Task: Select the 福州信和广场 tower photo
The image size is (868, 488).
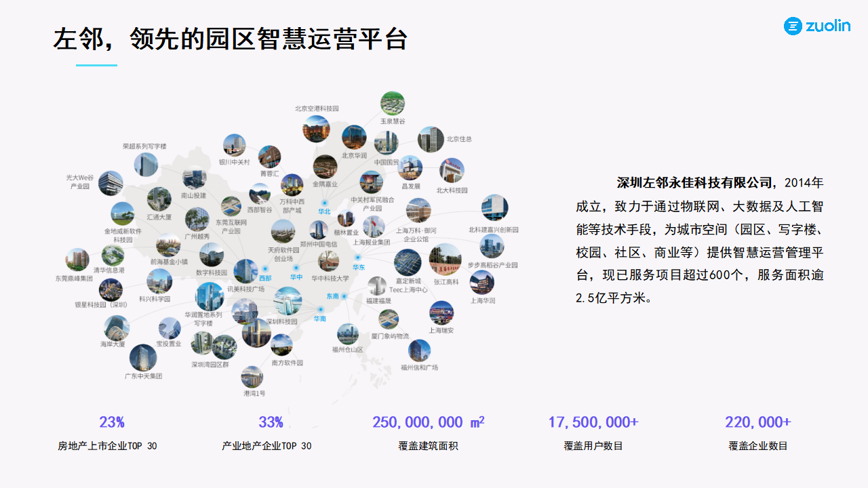Action: [x=419, y=351]
